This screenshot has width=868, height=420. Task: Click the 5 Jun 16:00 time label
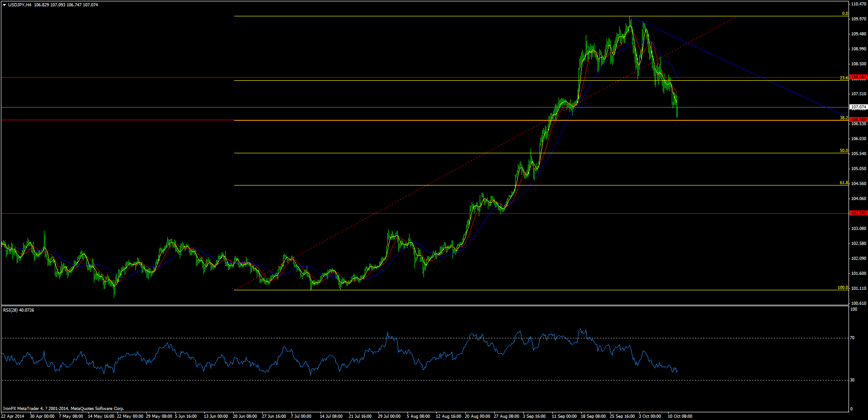186,416
